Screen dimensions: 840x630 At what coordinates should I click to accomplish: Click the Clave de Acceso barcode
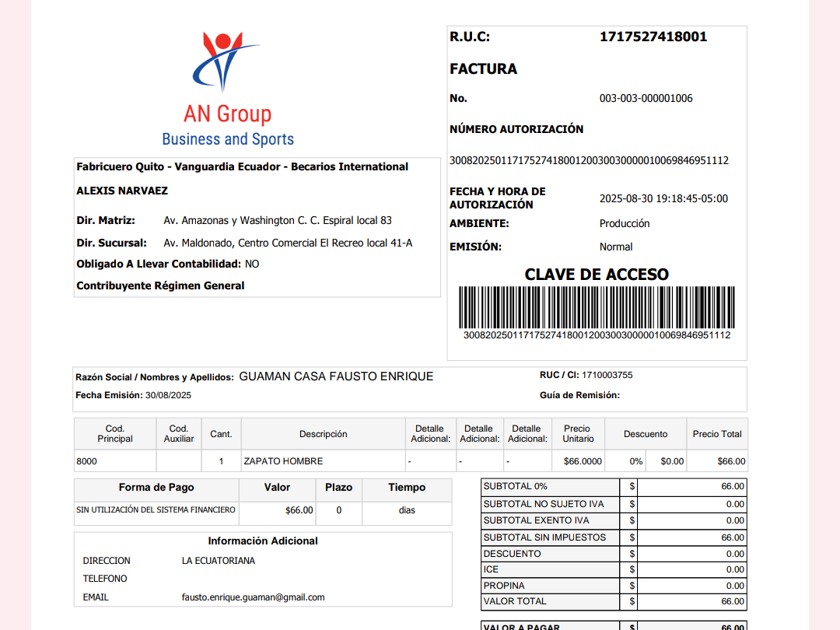(597, 307)
